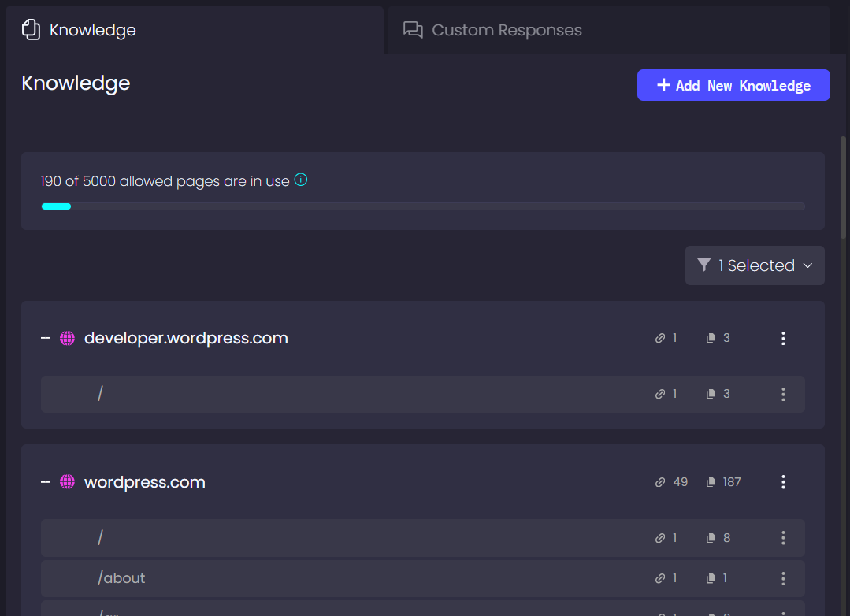Open the 1 Selected filter dropdown

click(755, 265)
